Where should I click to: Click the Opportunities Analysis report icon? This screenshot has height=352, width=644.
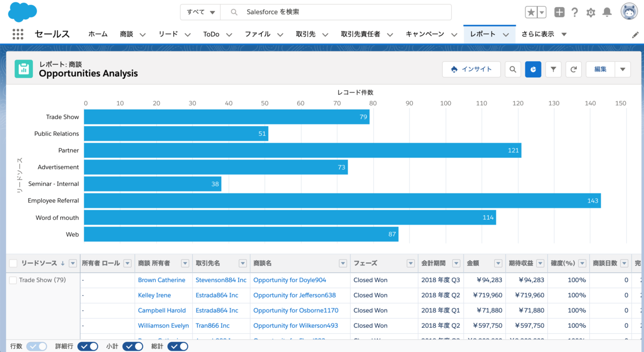click(24, 69)
